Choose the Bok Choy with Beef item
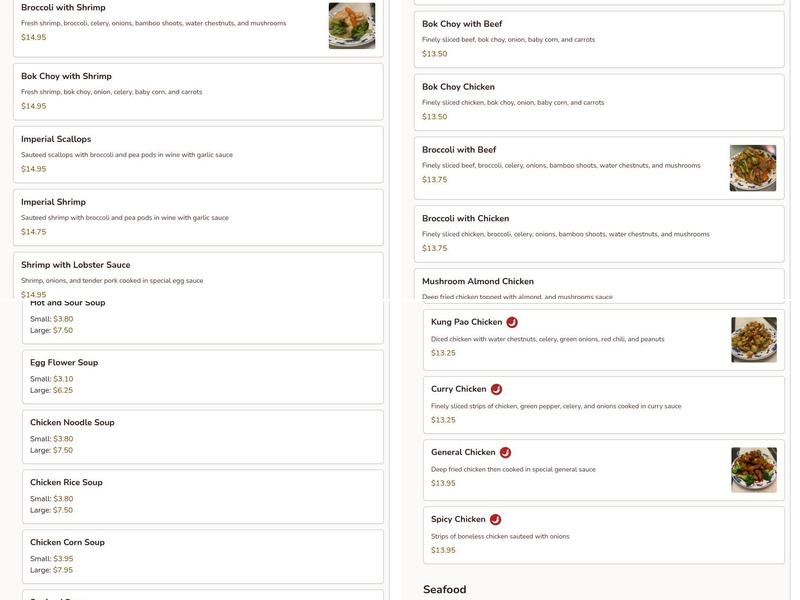 tap(599, 39)
